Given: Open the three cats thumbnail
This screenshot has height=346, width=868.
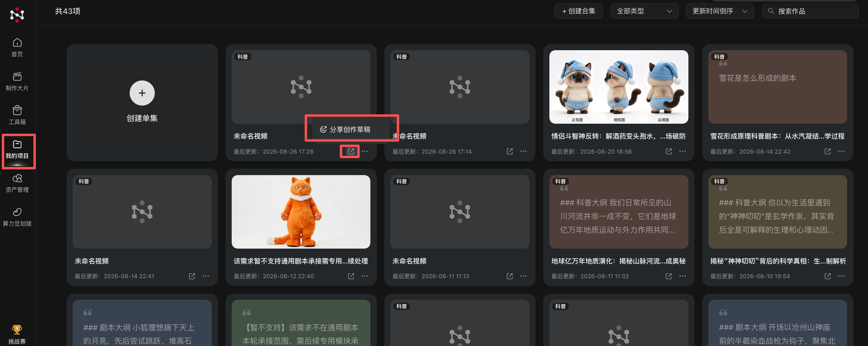Looking at the screenshot, I should coord(619,87).
